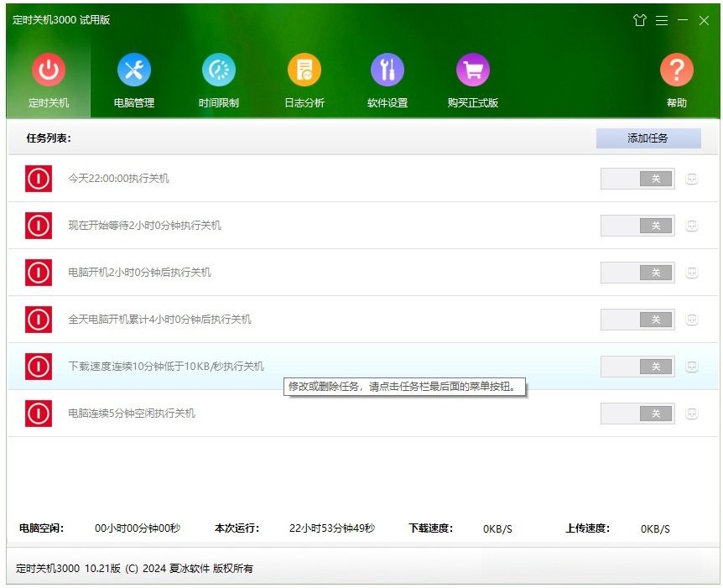Turn on the 电脑开机2小时0分钟后执行关机 toggle

coord(637,272)
